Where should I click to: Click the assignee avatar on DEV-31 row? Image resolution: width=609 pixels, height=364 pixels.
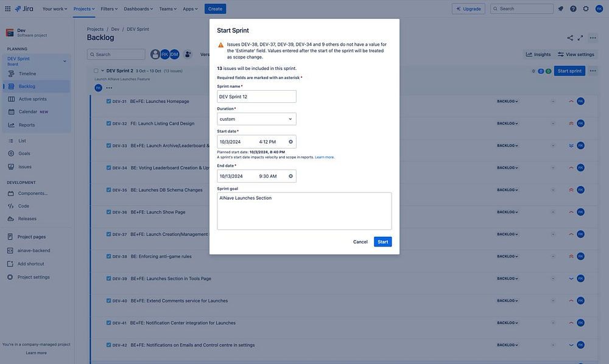pos(580,101)
